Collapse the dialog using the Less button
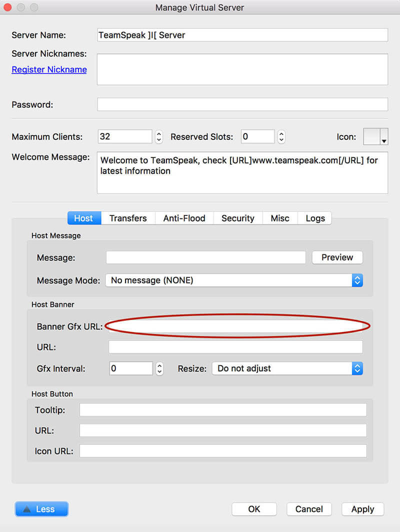This screenshot has height=532, width=400. click(41, 508)
